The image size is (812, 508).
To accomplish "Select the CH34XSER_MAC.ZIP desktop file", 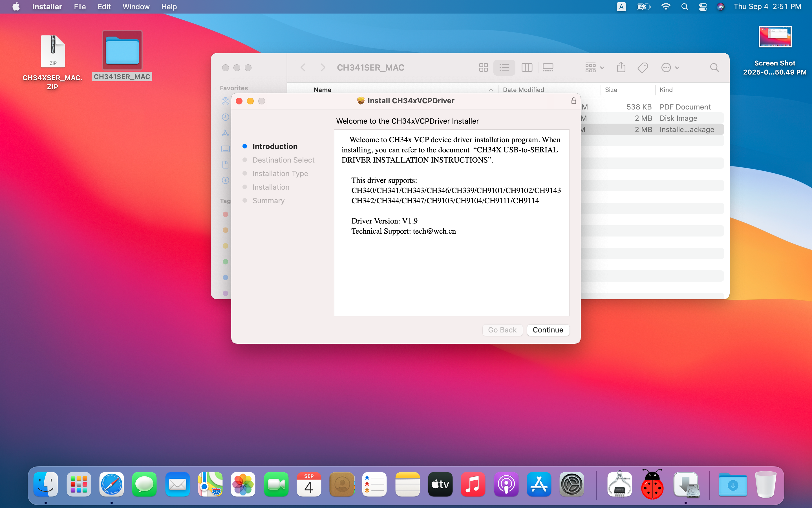I will (53, 62).
